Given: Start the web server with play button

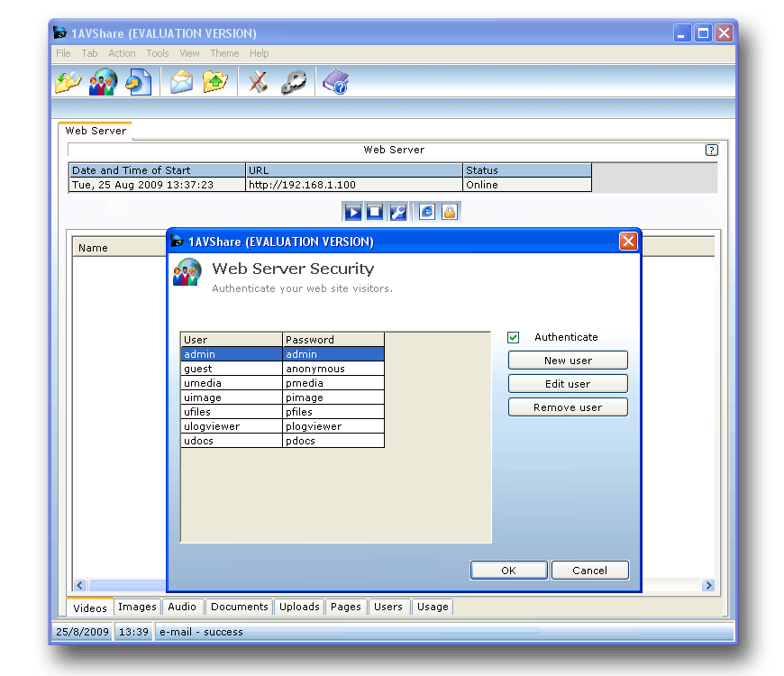Looking at the screenshot, I should pos(352,212).
